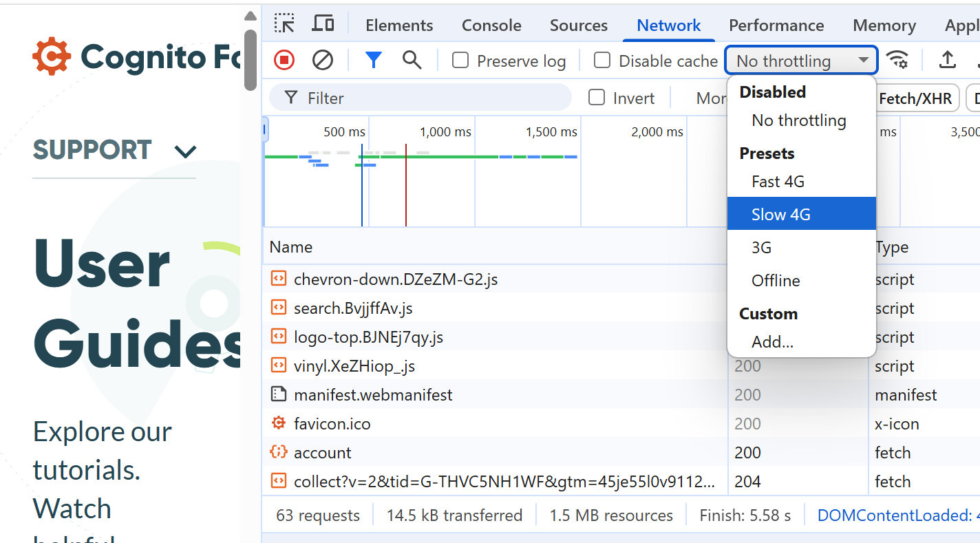Filter requests by Fetch/XHR

916,98
